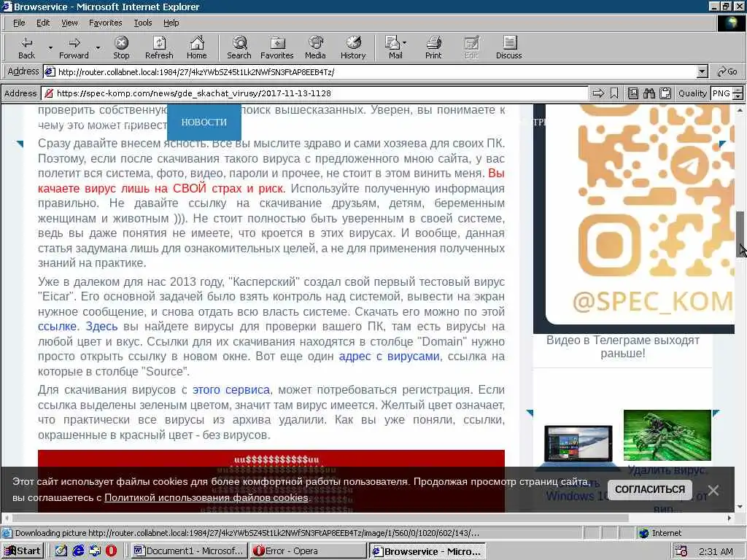The width and height of the screenshot is (747, 560).
Task: Close the cookie banner with the X
Action: point(713,490)
